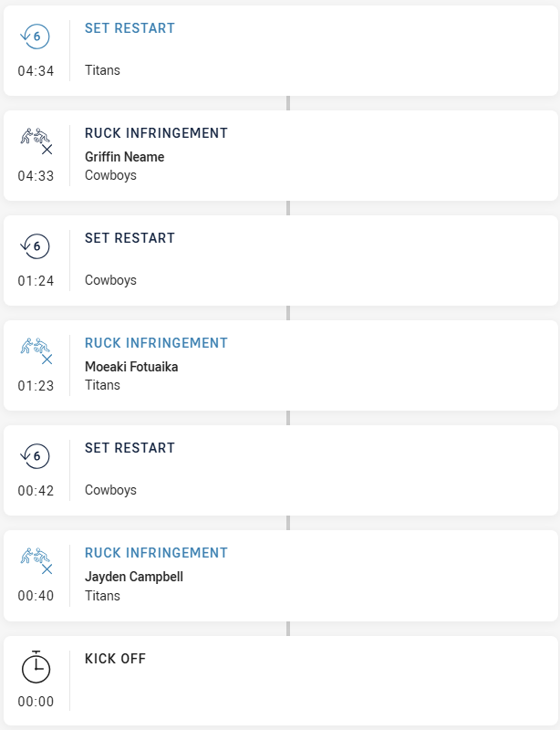Select player name Griffin Neame
This screenshot has height=730, width=560.
pos(124,157)
